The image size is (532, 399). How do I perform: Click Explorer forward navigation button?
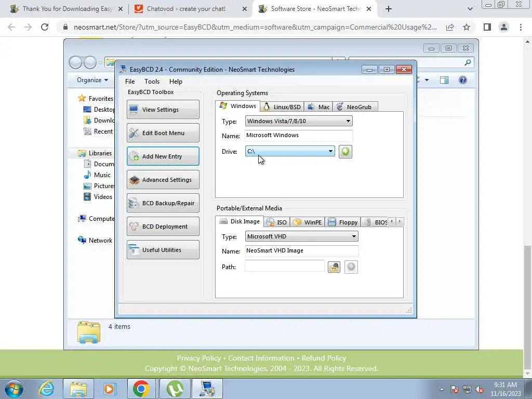[90, 62]
